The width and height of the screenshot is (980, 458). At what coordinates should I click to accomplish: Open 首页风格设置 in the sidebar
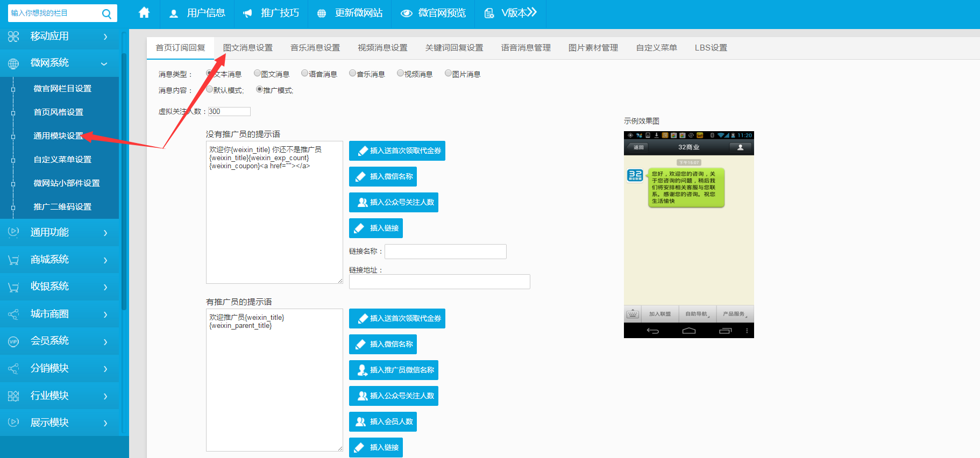tap(59, 112)
